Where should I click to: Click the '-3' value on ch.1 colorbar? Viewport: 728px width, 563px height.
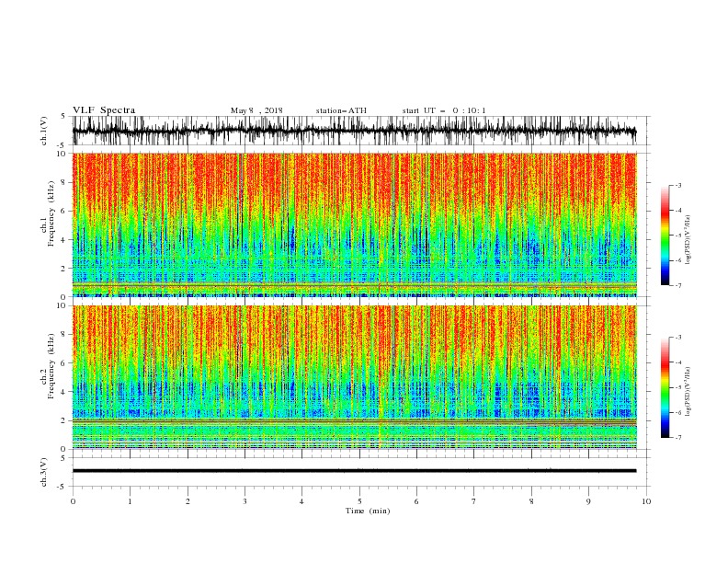pyautogui.click(x=678, y=185)
